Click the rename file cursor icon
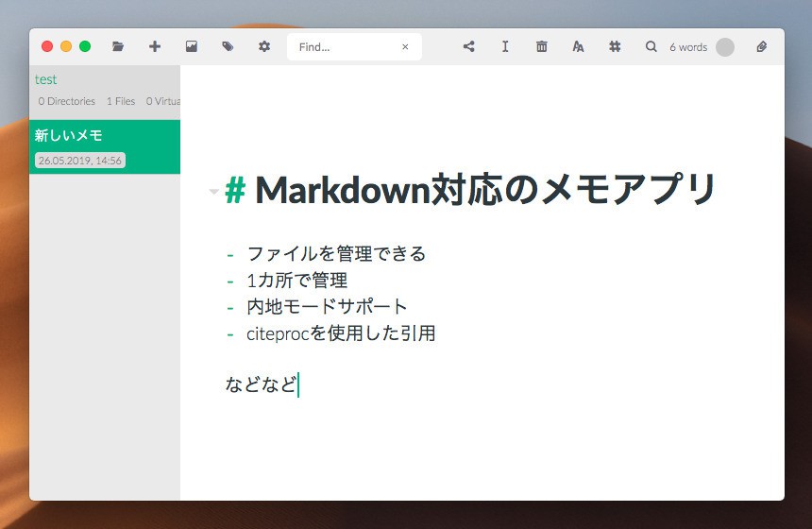The image size is (812, 529). pos(505,46)
